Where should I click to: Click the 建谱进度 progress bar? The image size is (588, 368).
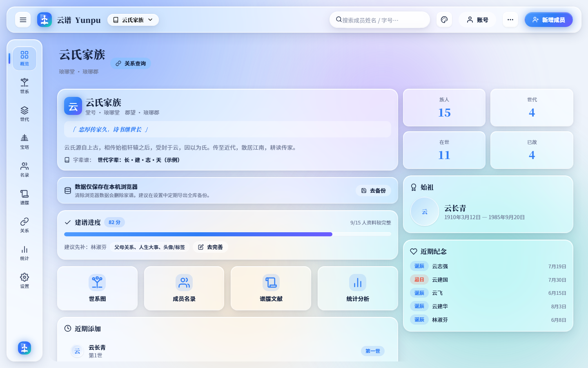click(227, 234)
